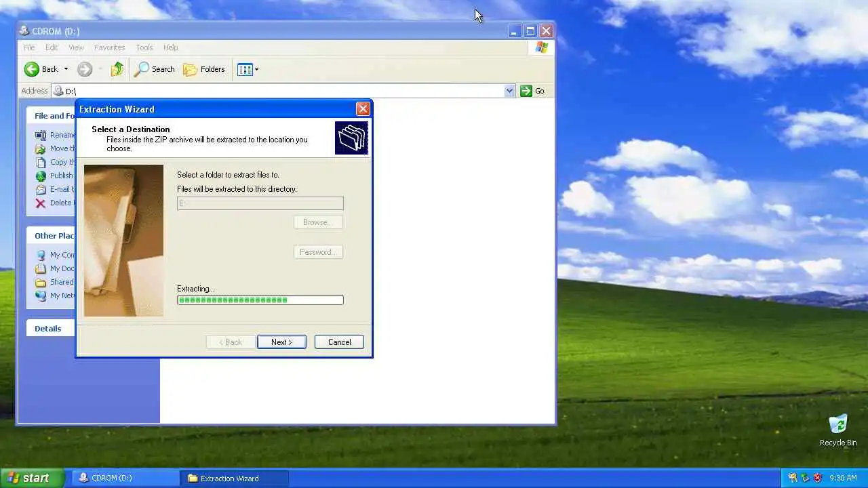Open the Help menu

(x=170, y=47)
